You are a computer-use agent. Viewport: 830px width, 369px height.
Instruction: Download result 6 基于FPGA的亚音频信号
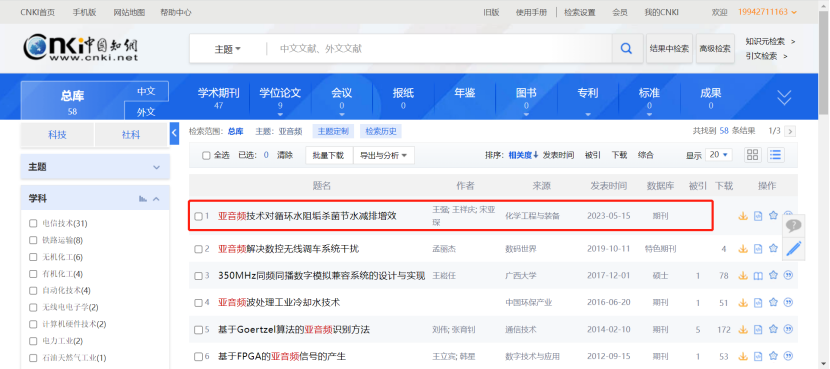point(743,356)
